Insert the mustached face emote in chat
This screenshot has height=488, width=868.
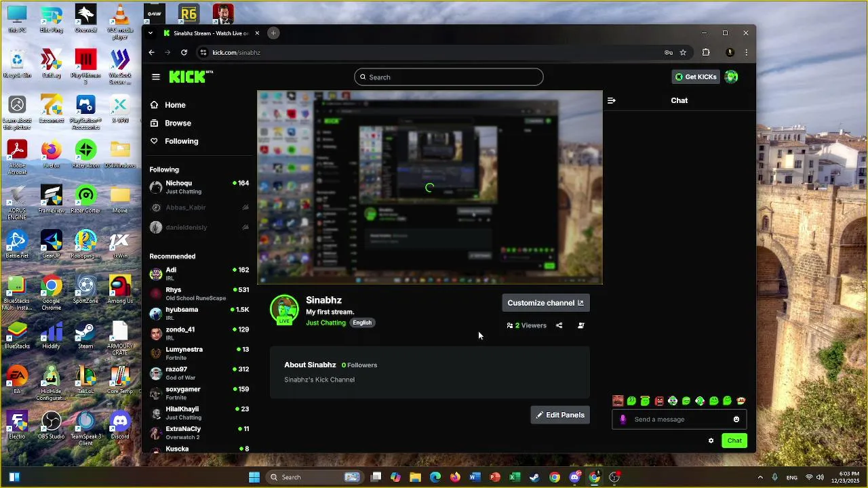coord(618,401)
